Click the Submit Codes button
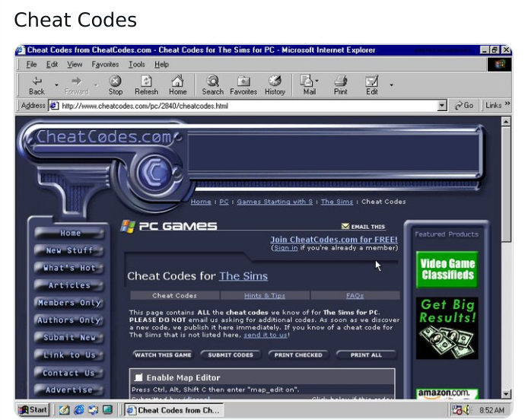Screen dimensions: 528x420 (231, 355)
